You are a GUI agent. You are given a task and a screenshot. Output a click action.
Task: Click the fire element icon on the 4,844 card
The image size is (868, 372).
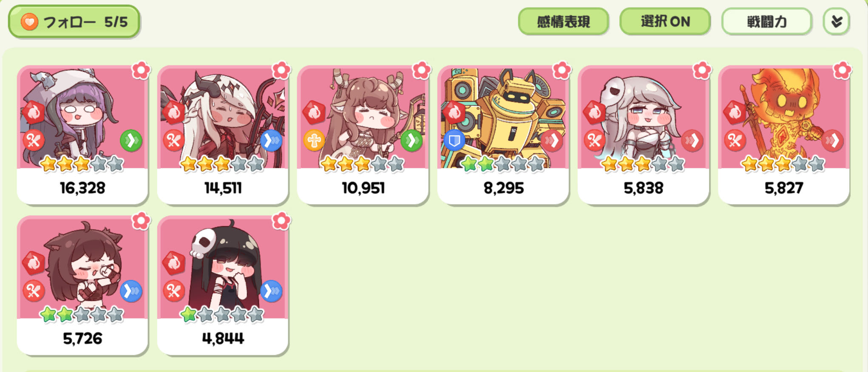point(174,263)
